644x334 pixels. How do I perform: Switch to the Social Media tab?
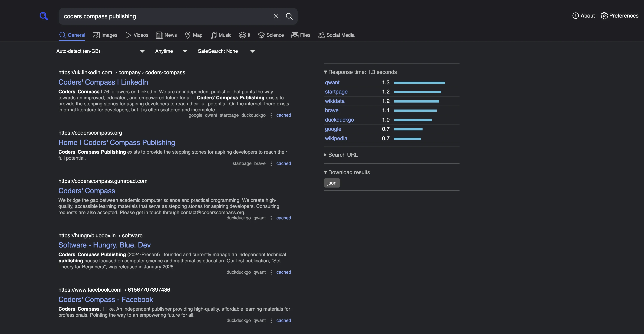tap(336, 35)
